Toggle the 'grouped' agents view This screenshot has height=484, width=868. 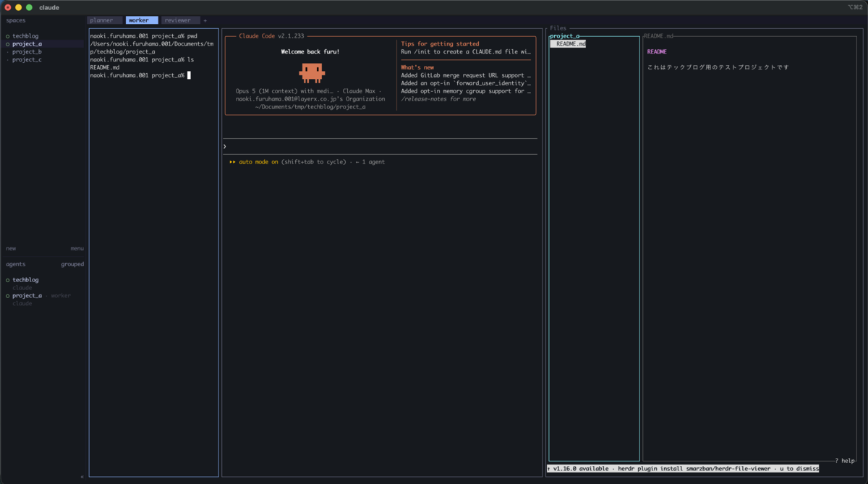point(72,264)
